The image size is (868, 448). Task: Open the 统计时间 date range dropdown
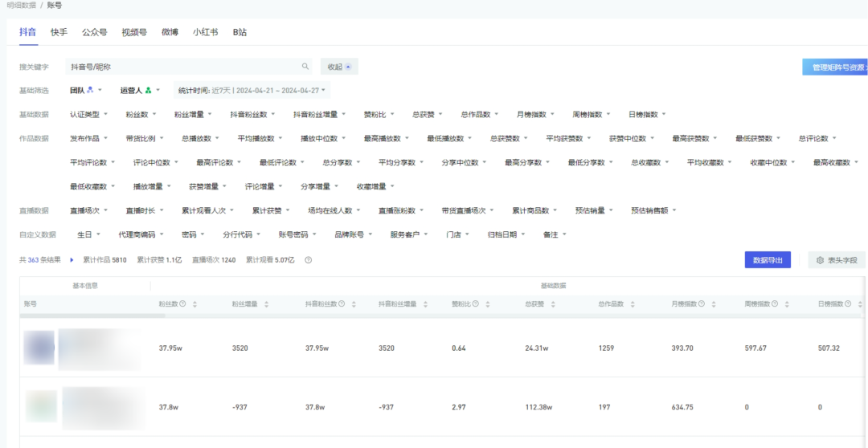[252, 90]
